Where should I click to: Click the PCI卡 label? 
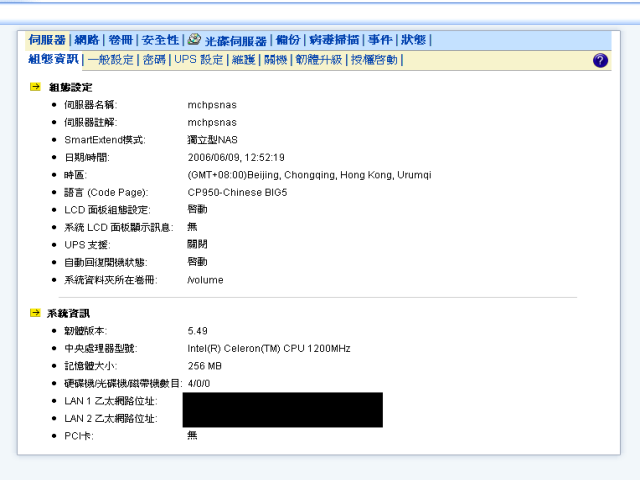[x=79, y=436]
